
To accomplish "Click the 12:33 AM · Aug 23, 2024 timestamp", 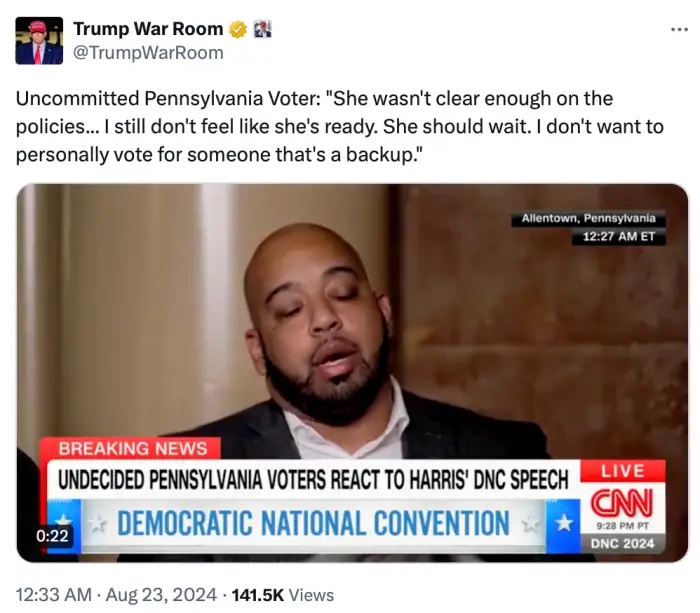I will pos(116,595).
